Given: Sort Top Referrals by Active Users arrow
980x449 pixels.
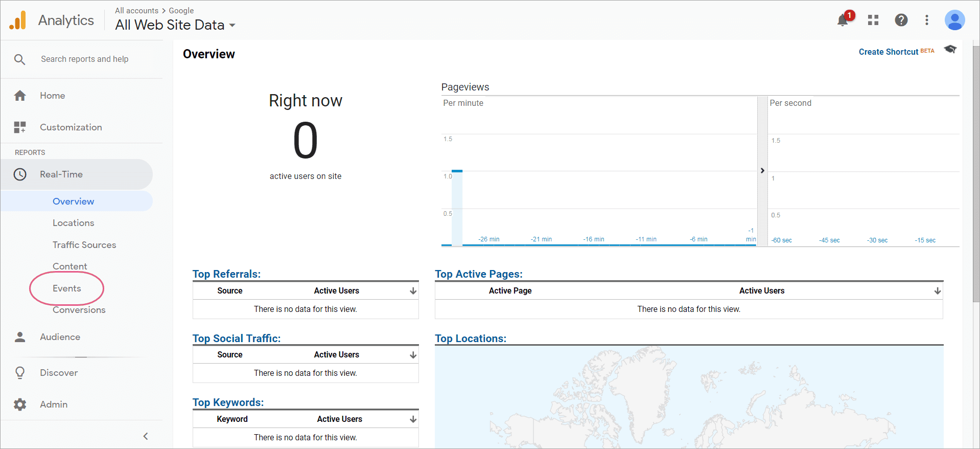Looking at the screenshot, I should pyautogui.click(x=413, y=291).
